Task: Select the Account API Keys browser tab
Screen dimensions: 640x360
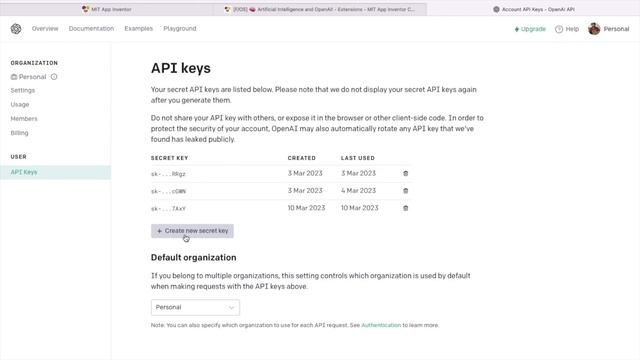Action: pyautogui.click(x=534, y=9)
